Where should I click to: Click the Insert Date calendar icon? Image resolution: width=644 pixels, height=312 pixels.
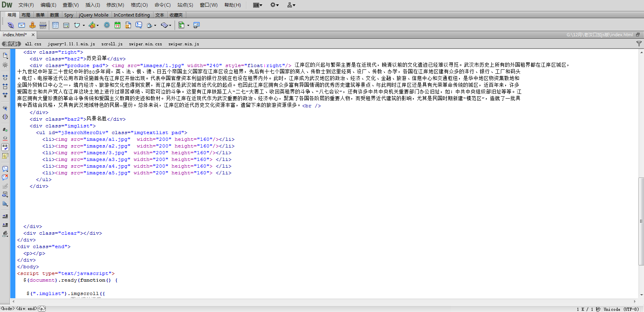[118, 25]
